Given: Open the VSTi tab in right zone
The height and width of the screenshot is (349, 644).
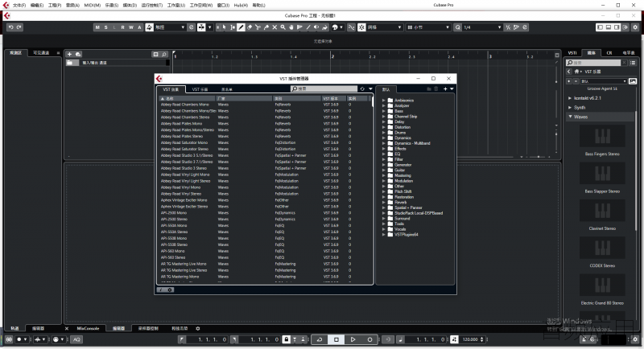Looking at the screenshot, I should coord(572,53).
